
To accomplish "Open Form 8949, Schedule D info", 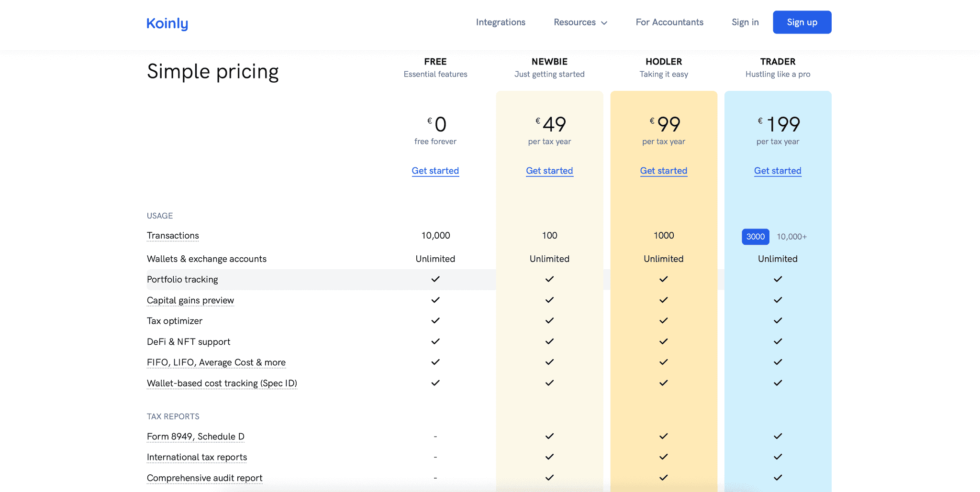I will point(196,437).
